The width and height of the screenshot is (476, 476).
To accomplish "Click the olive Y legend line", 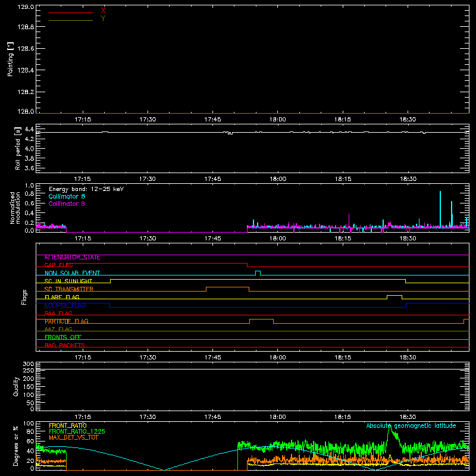I will 71,21.
